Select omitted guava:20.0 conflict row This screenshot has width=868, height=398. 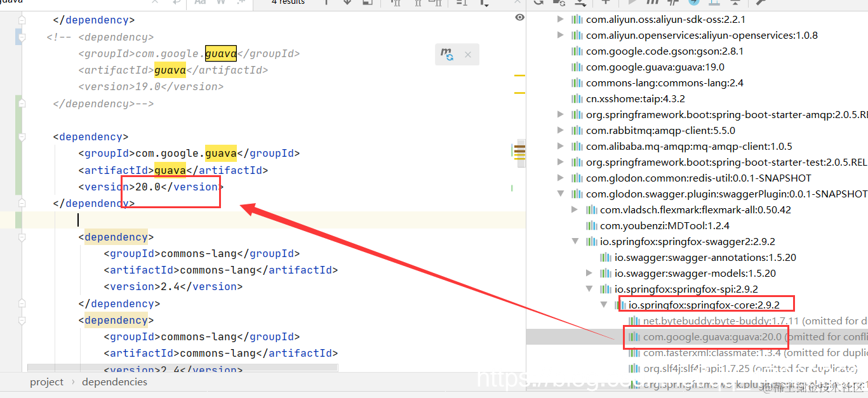(697, 337)
